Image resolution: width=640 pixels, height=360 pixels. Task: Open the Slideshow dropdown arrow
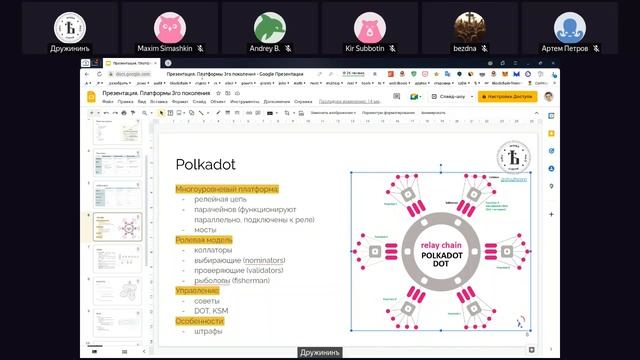coord(472,97)
